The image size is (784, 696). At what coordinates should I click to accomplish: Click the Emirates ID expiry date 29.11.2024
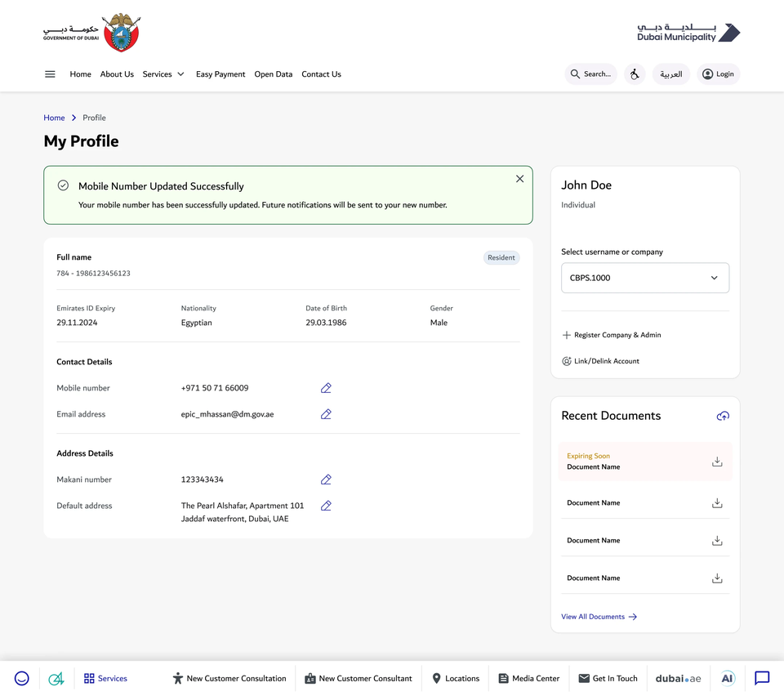click(x=77, y=323)
